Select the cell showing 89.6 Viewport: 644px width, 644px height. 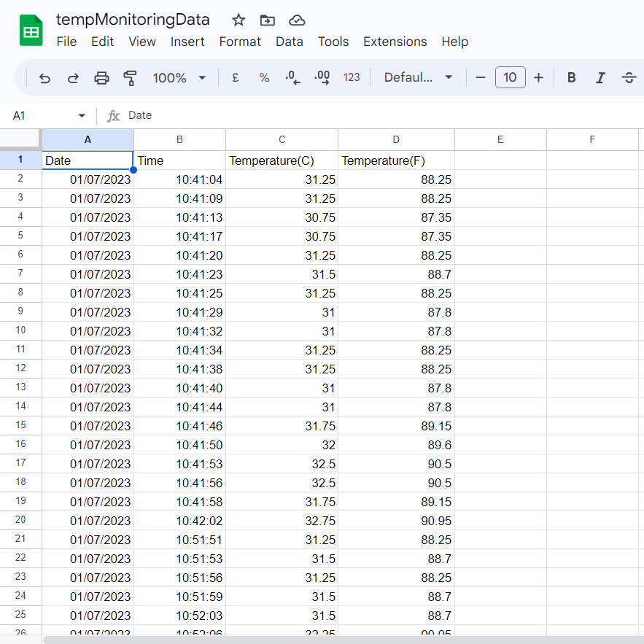(x=396, y=445)
